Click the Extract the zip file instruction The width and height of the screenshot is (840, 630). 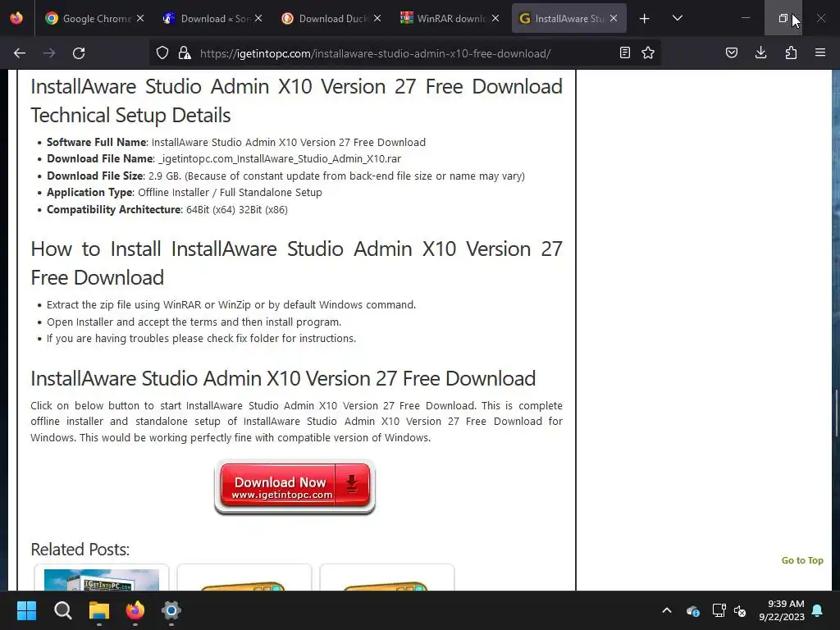pyautogui.click(x=231, y=305)
